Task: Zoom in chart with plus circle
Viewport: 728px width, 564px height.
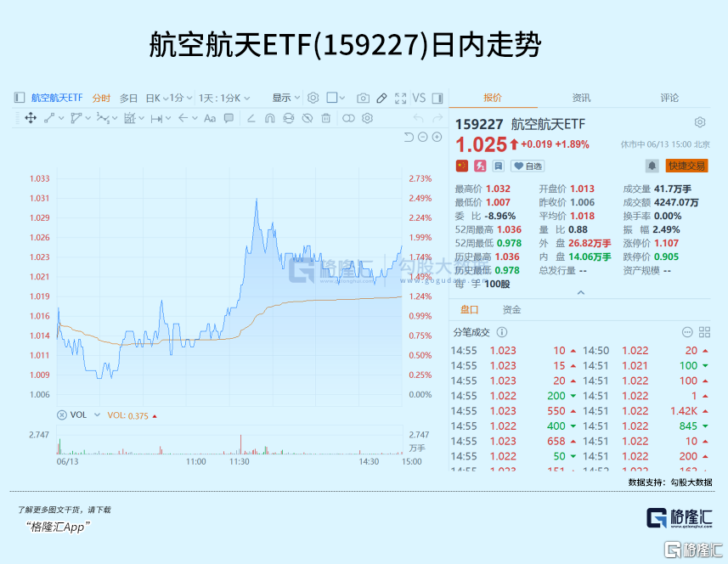Action: pos(437,137)
